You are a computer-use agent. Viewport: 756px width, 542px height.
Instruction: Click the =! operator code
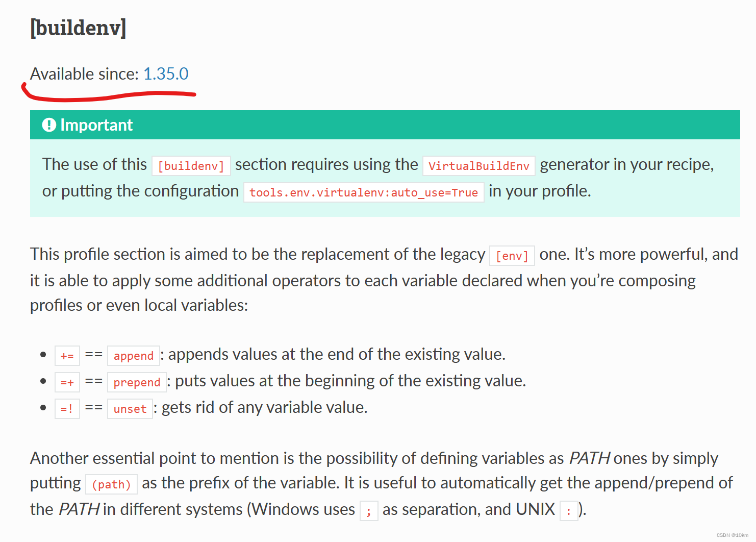click(67, 409)
